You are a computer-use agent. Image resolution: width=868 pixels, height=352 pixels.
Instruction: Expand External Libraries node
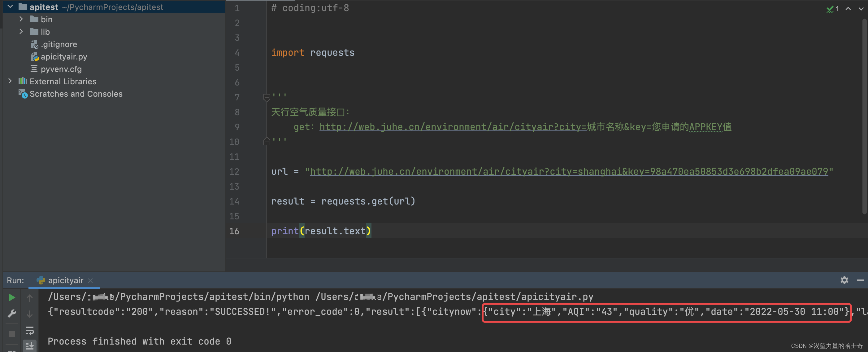click(10, 81)
